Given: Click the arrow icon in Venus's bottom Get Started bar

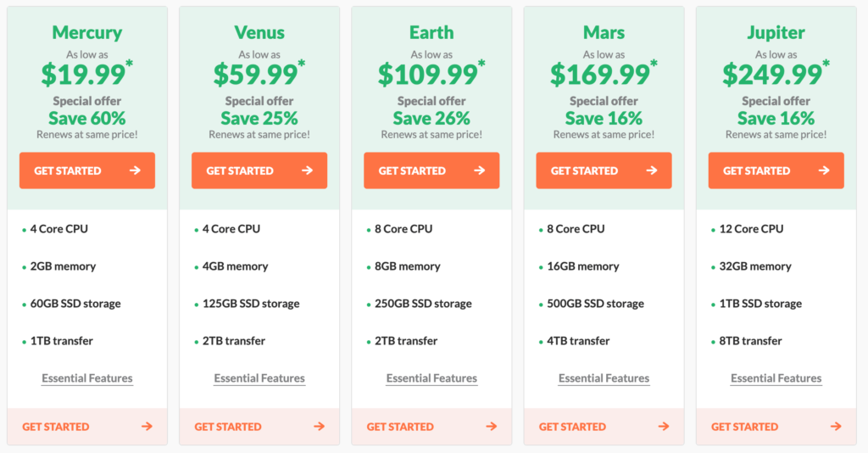Looking at the screenshot, I should pyautogui.click(x=319, y=426).
